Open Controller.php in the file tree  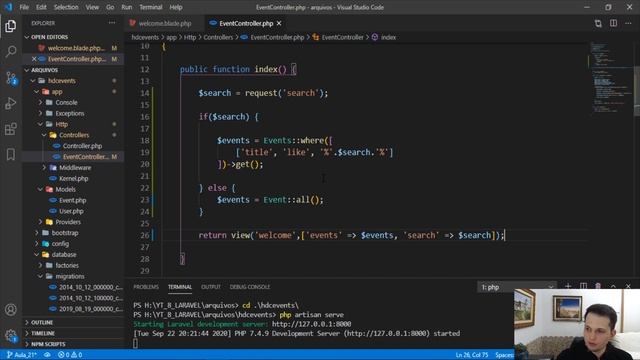pos(82,146)
